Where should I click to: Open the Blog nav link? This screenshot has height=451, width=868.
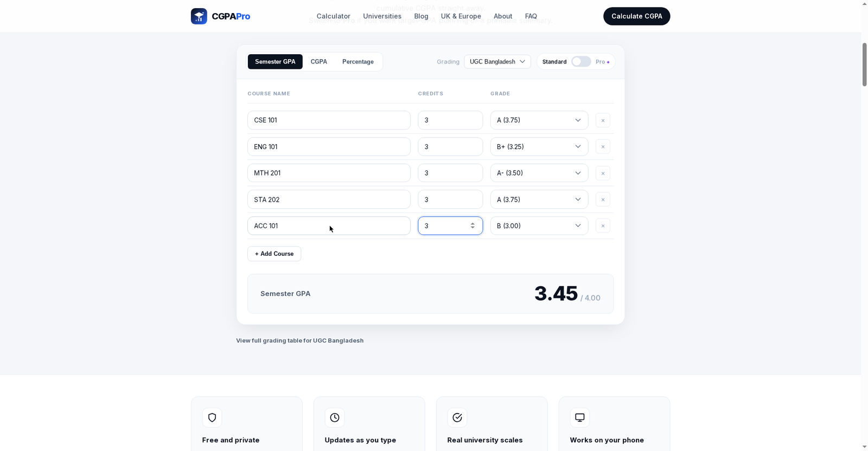(x=421, y=16)
